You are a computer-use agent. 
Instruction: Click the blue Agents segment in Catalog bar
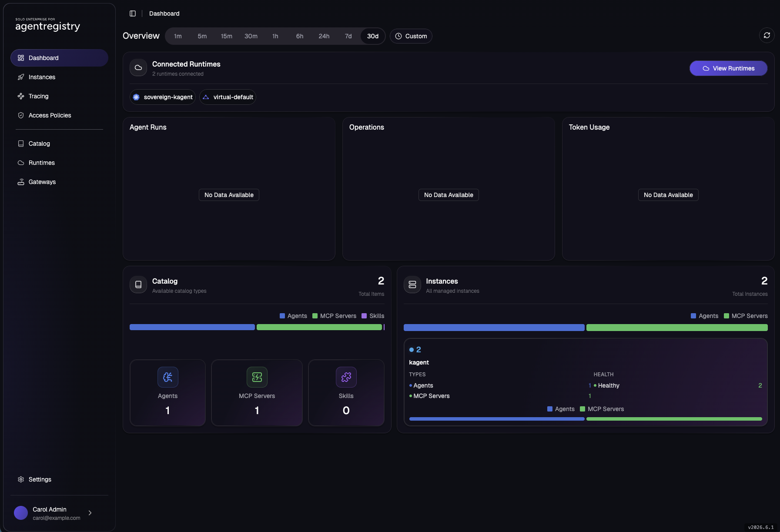192,327
